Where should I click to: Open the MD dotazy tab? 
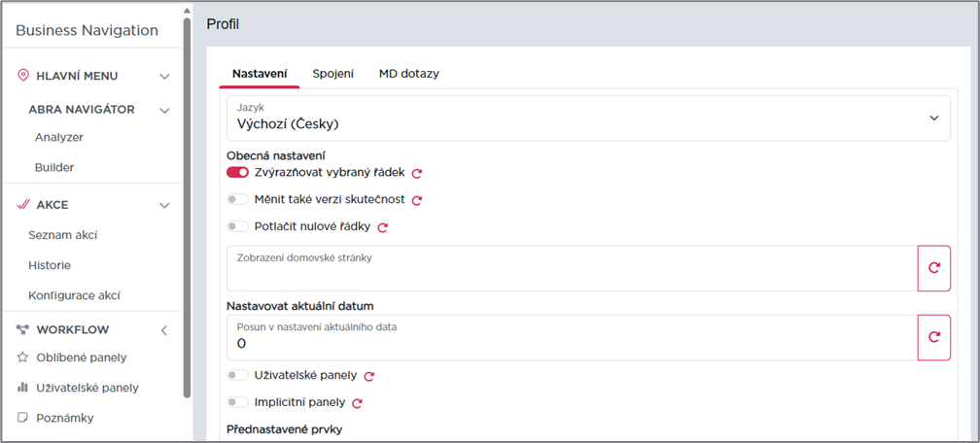pos(408,74)
